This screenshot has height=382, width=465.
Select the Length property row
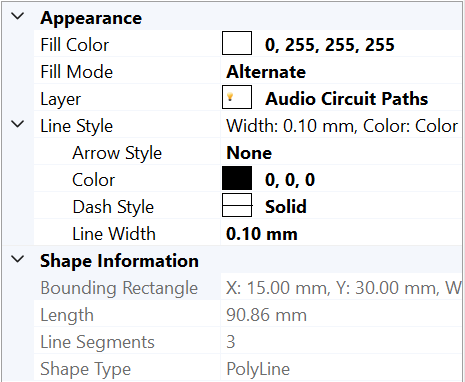tap(248, 315)
